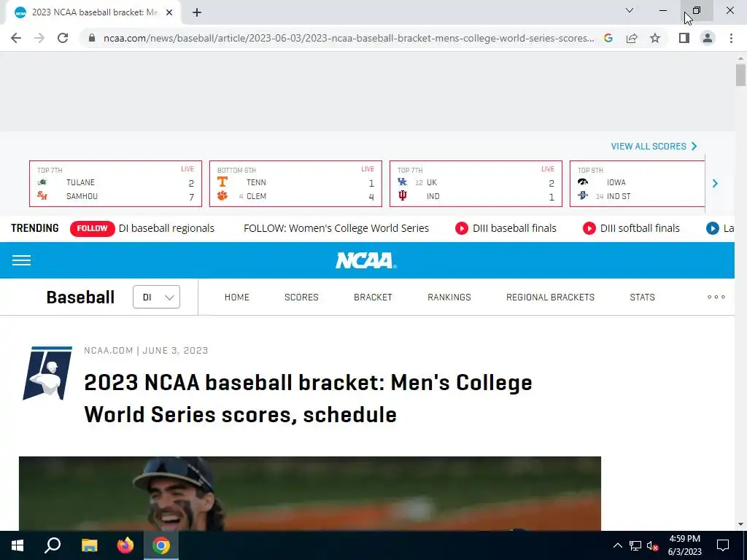Viewport: 747px width, 560px height.
Task: Open the Google icon in address bar
Action: point(608,38)
